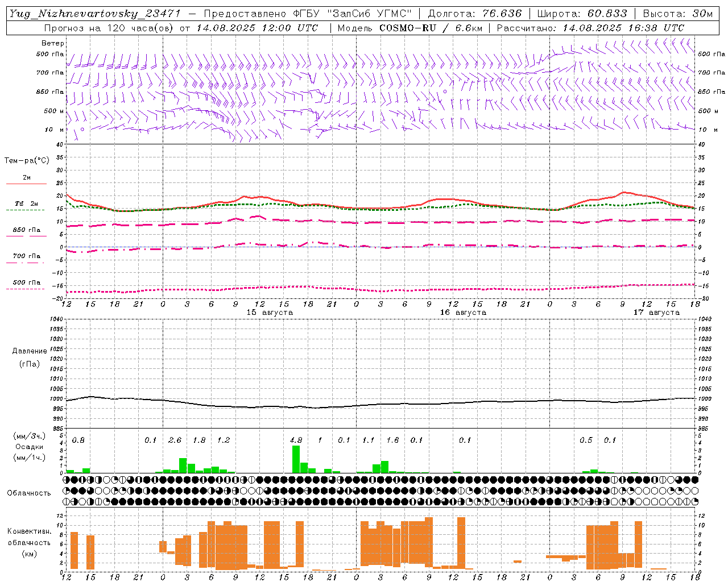Click the 850 гПа temperature legend label
This screenshot has width=728, height=582.
point(27,230)
